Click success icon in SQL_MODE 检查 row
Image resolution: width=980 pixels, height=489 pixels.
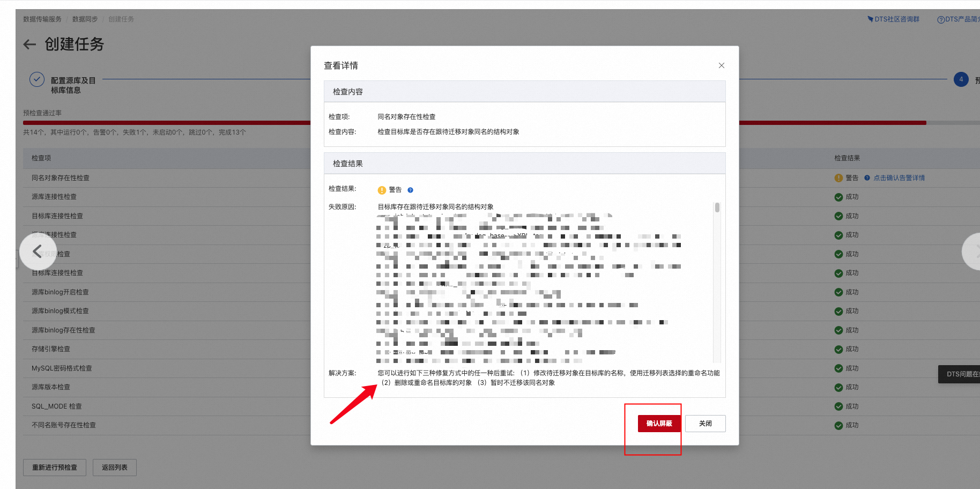tap(838, 406)
